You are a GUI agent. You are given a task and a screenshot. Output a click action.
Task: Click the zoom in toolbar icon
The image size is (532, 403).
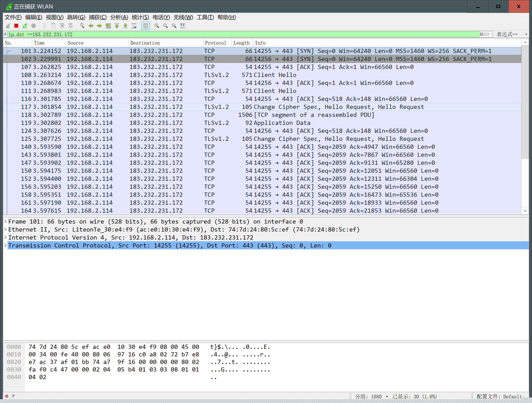tap(157, 26)
